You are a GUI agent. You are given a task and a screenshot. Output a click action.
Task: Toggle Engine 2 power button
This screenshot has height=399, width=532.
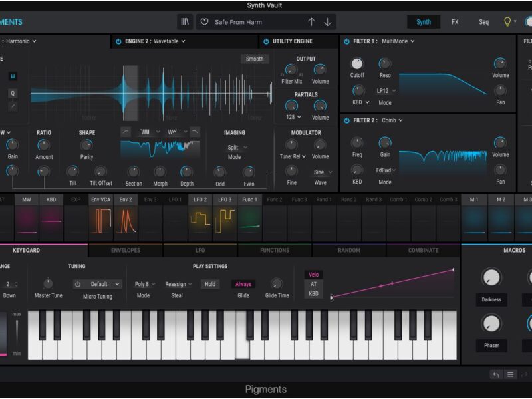coord(118,41)
